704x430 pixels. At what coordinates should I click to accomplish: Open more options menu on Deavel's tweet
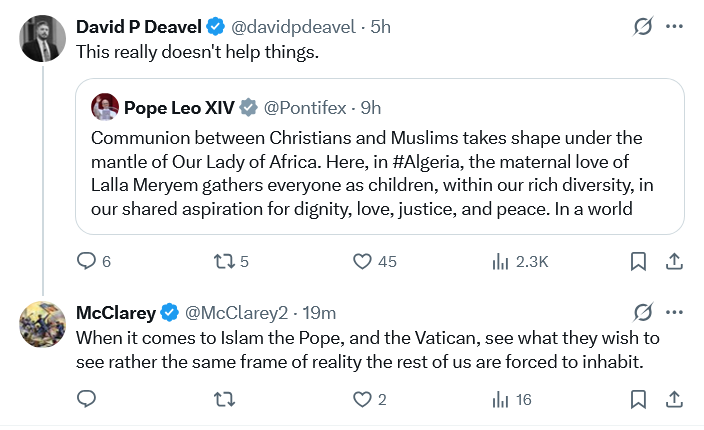pyautogui.click(x=677, y=28)
